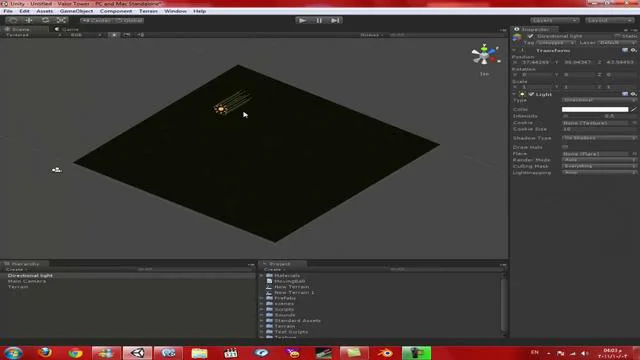
Task: Click the Create button in Hierarchy
Action: pyautogui.click(x=16, y=269)
